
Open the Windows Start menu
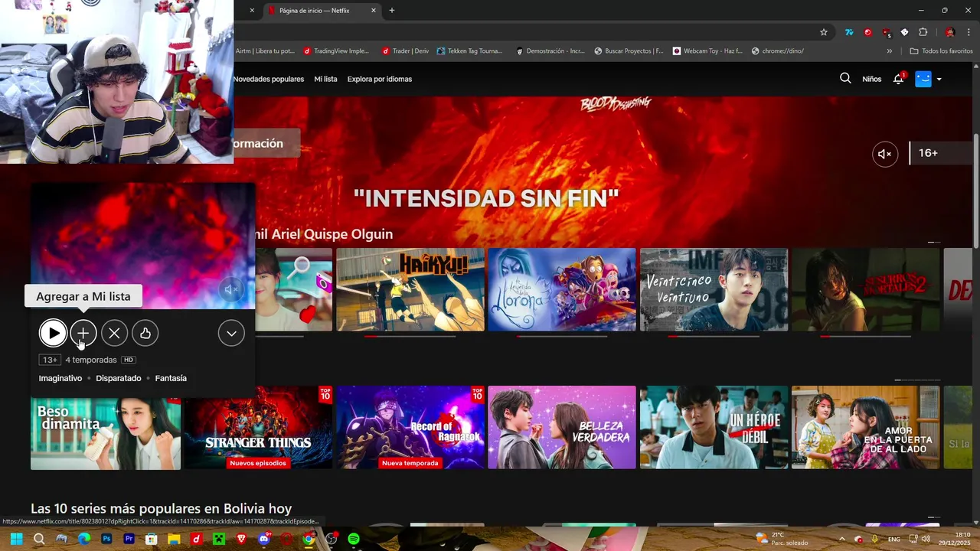[x=17, y=539]
